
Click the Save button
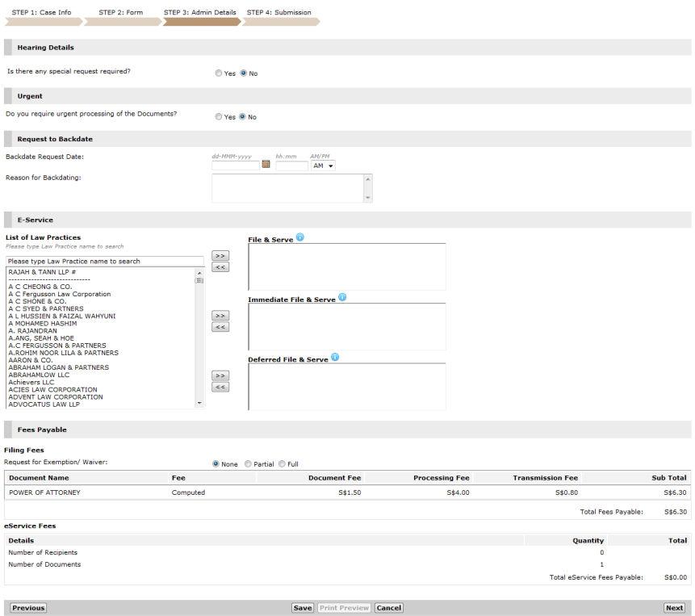click(302, 608)
